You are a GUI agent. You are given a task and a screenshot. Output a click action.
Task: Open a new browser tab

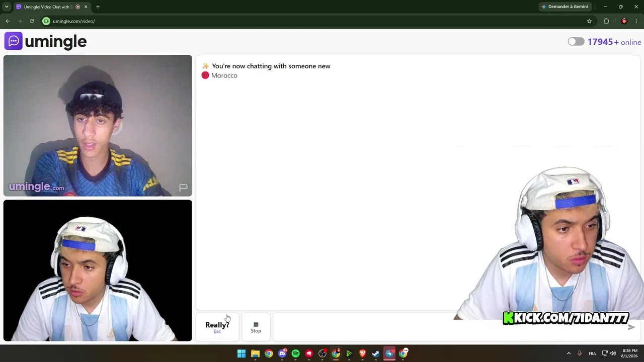98,7
